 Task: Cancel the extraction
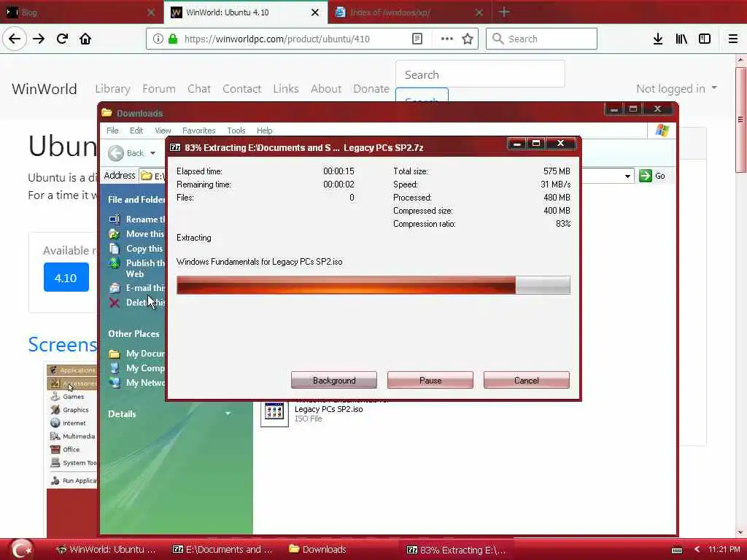(x=527, y=380)
